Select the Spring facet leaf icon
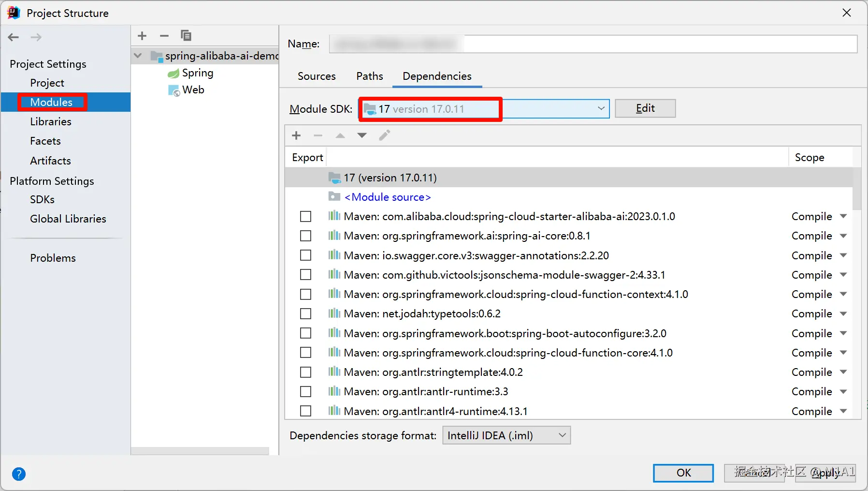Viewport: 868px width, 491px height. pos(174,74)
